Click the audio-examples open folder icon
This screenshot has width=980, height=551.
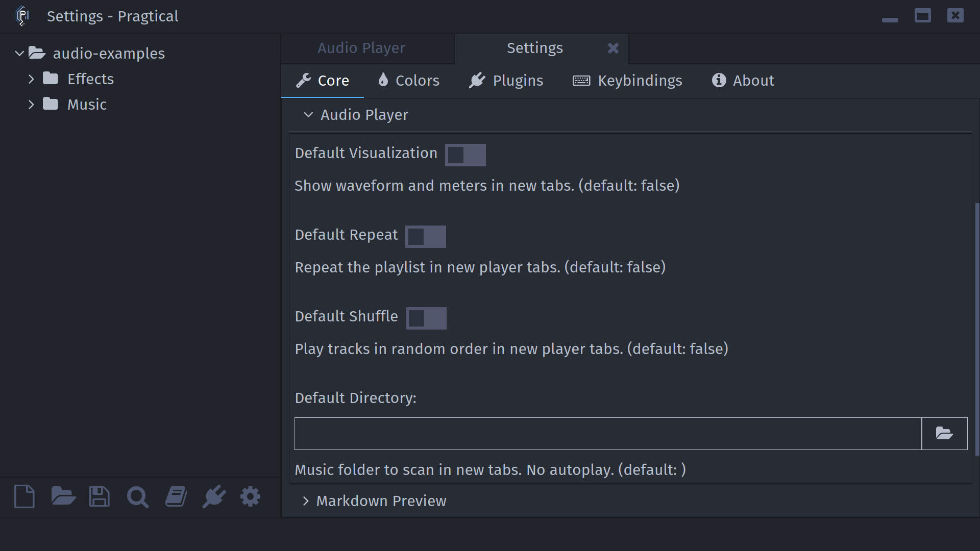pyautogui.click(x=37, y=53)
